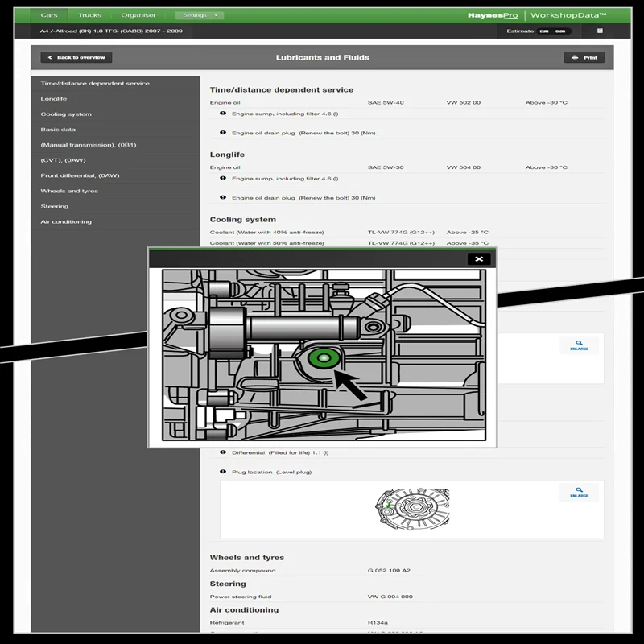The height and width of the screenshot is (644, 644).
Task: Click VW G 004 000 power steering fluid
Action: click(x=390, y=597)
